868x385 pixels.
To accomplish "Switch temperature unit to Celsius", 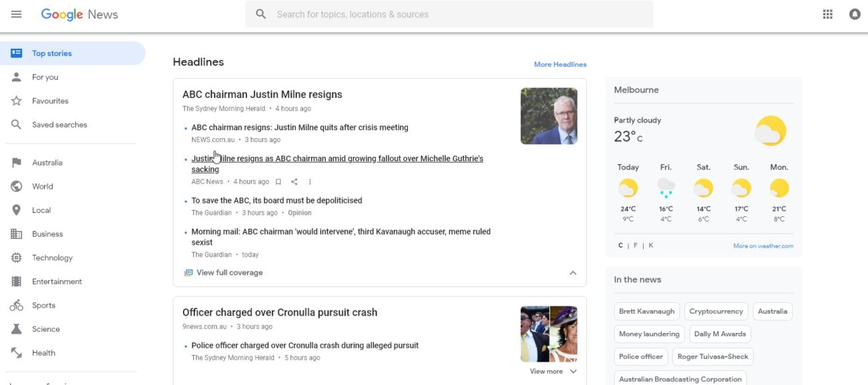I will [620, 246].
